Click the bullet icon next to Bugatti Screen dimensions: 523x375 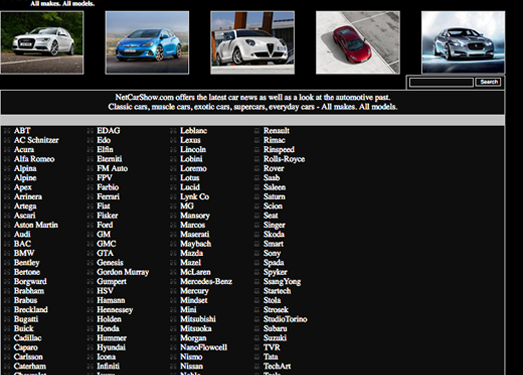click(7, 319)
